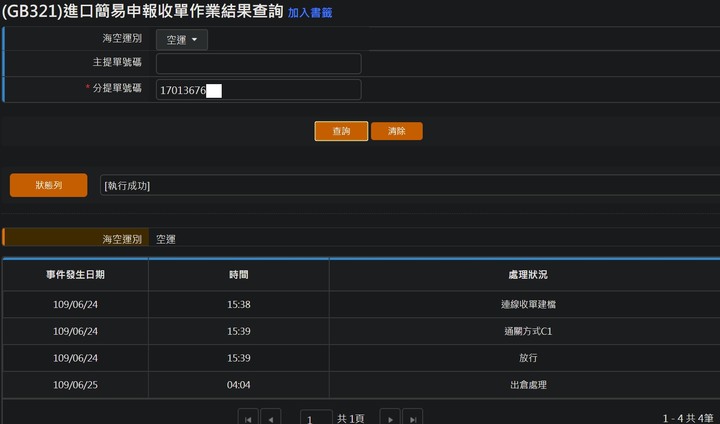Image resolution: width=720 pixels, height=424 pixels.
Task: Click the 15:38 time cell
Action: (x=239, y=304)
